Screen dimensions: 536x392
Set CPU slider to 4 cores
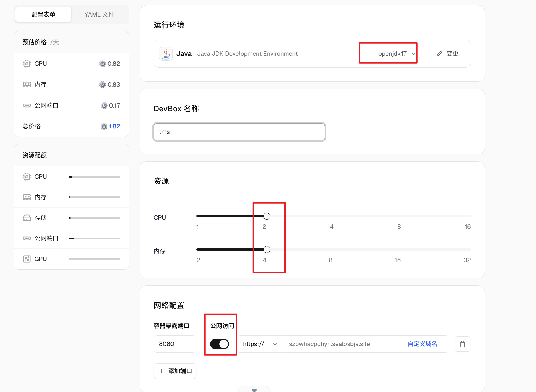click(x=332, y=216)
